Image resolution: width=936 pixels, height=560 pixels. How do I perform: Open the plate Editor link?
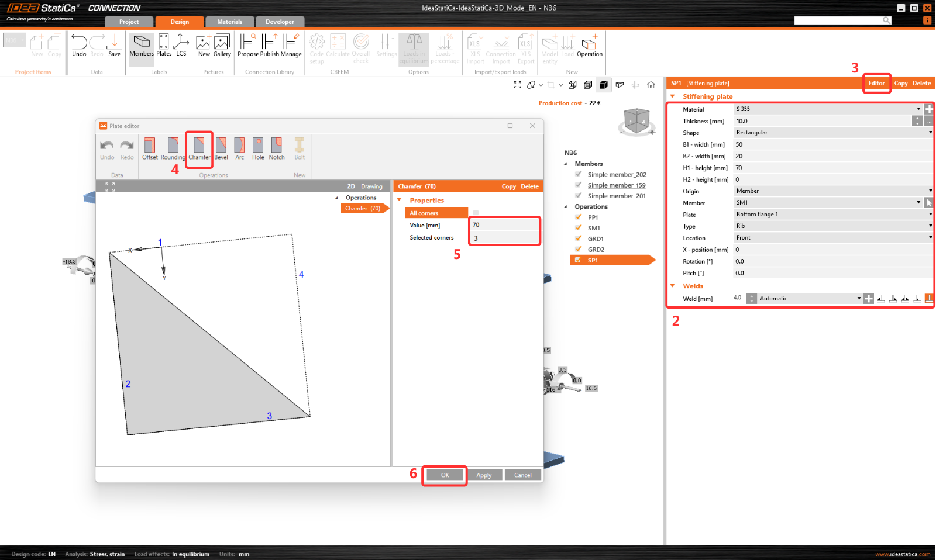coord(876,84)
